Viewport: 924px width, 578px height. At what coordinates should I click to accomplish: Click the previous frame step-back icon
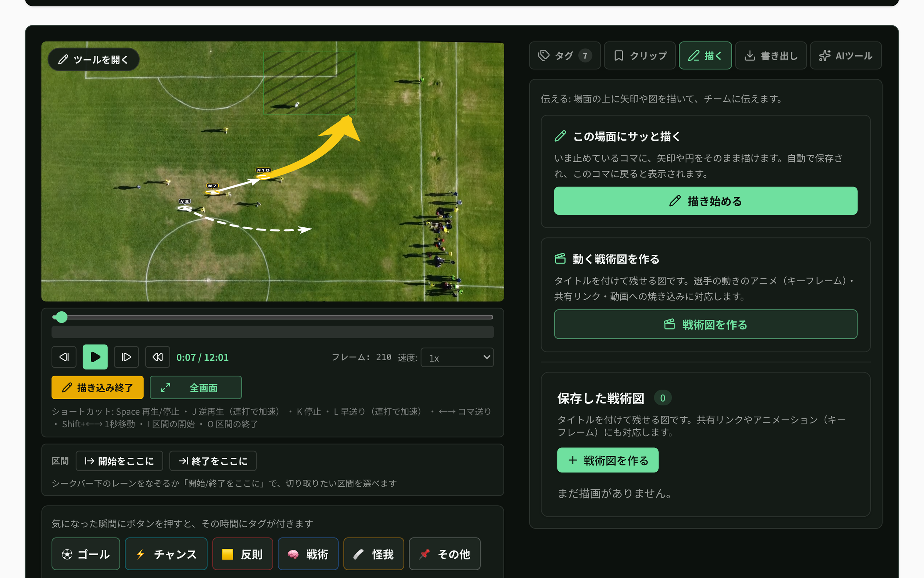(64, 357)
